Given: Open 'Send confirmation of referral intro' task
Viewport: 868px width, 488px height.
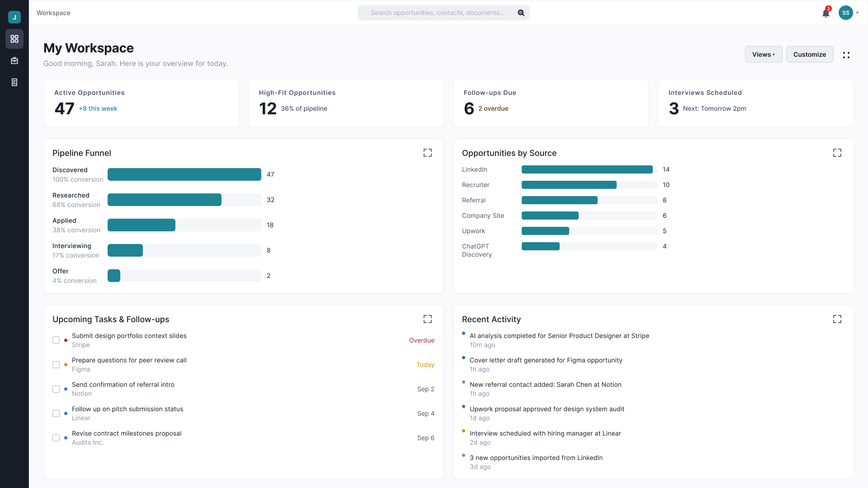Looking at the screenshot, I should [x=123, y=385].
